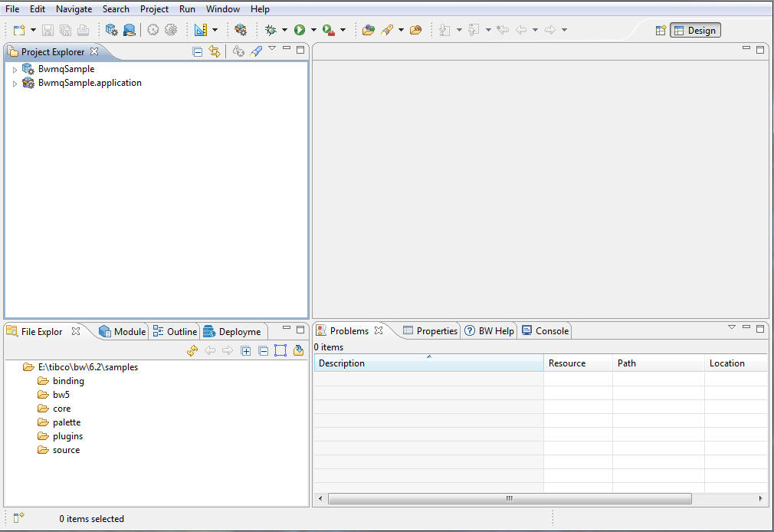This screenshot has width=774, height=532.
Task: Click the ruler and triangle toolbar icon
Action: pos(201,30)
